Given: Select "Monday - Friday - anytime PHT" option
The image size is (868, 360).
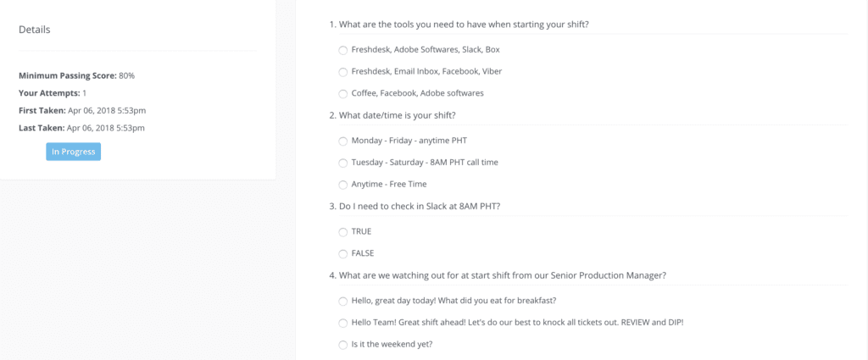Looking at the screenshot, I should click(342, 141).
